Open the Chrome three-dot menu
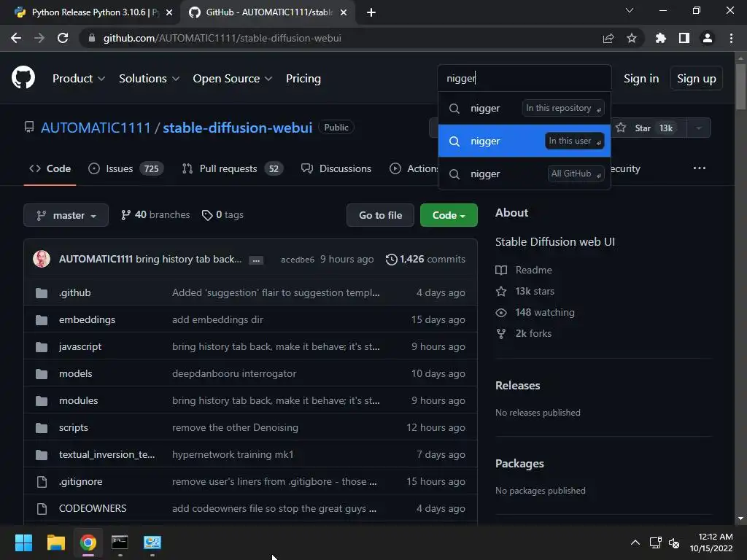The width and height of the screenshot is (747, 560). (731, 38)
